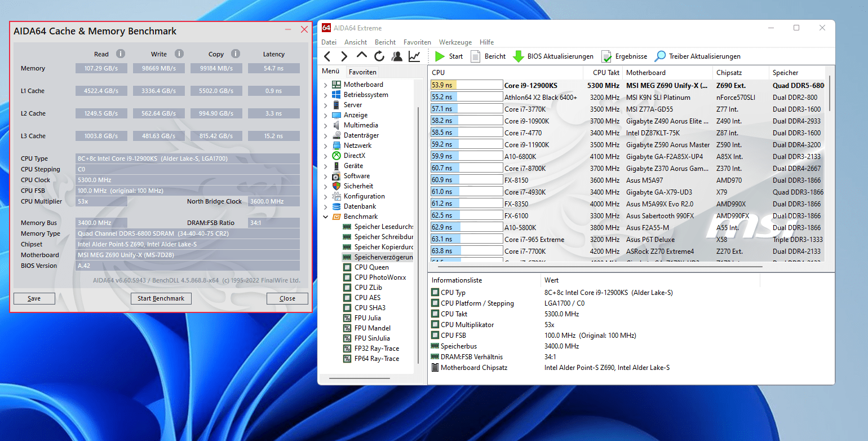Open the Werkzeuge menu
Image resolution: width=868 pixels, height=441 pixels.
tap(455, 42)
